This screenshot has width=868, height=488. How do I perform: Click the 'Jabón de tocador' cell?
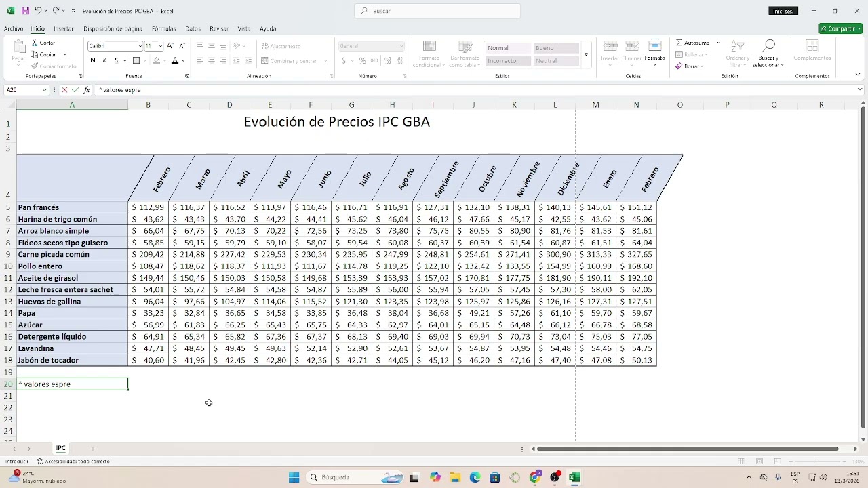coord(72,360)
